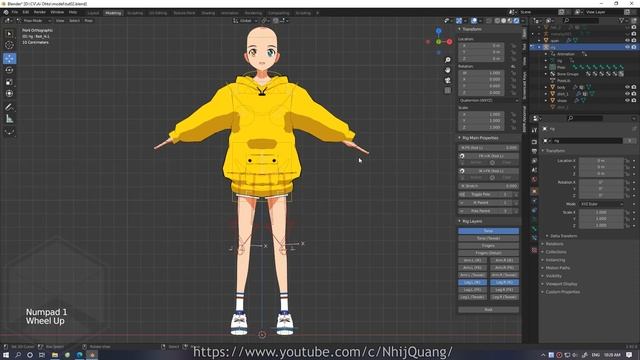Select the Scale tool
The image size is (640, 360).
(9, 82)
